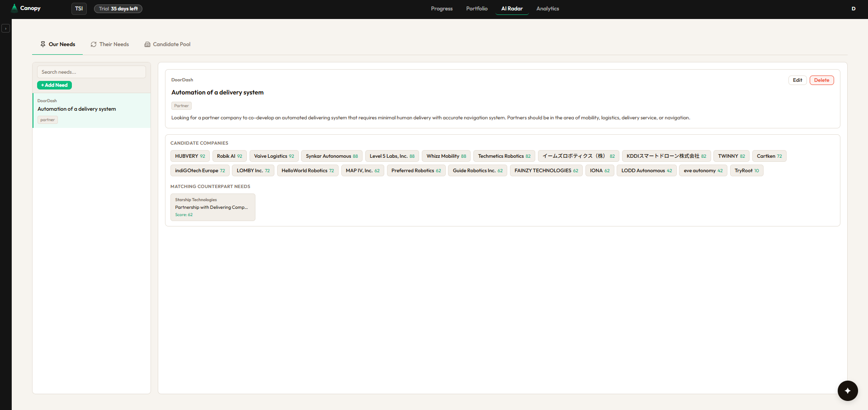Click the Add Need button
Screen dimensions: 868x410
[x=54, y=85]
